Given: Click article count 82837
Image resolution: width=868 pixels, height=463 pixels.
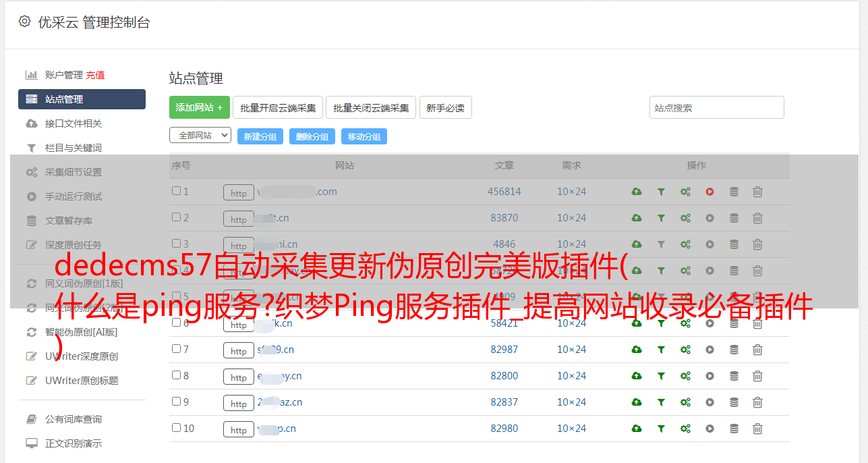Looking at the screenshot, I should coord(504,402).
